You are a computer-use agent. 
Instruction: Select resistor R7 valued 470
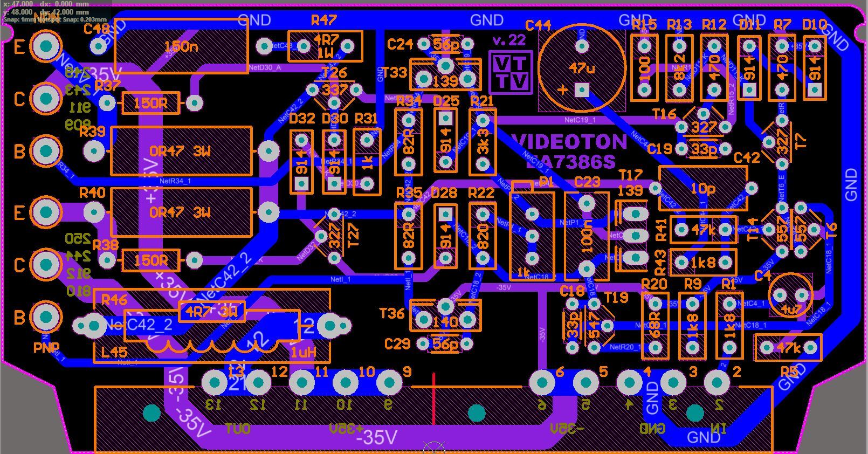tap(782, 67)
